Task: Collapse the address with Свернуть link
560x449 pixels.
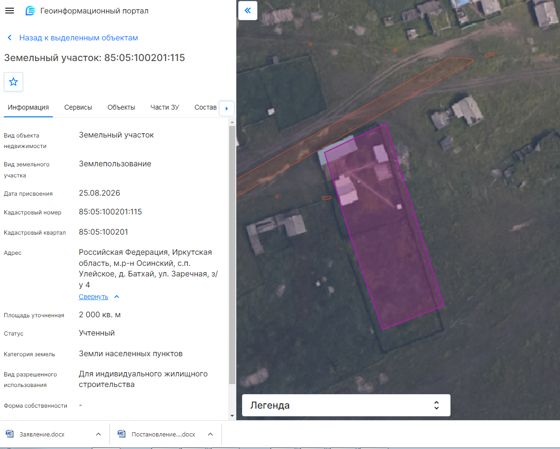Action: coord(93,296)
